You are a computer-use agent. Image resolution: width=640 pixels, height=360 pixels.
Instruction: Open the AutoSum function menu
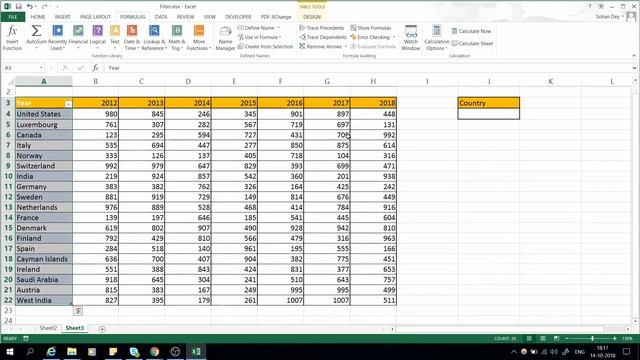(x=36, y=38)
